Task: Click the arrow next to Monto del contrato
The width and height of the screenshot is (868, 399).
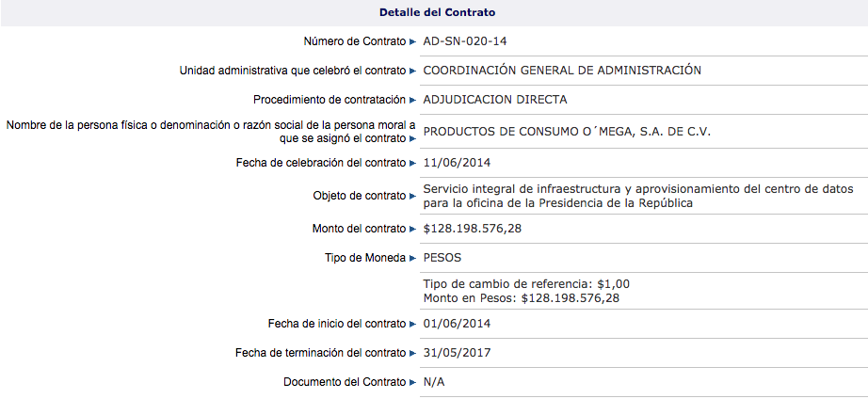Action: pos(412,229)
